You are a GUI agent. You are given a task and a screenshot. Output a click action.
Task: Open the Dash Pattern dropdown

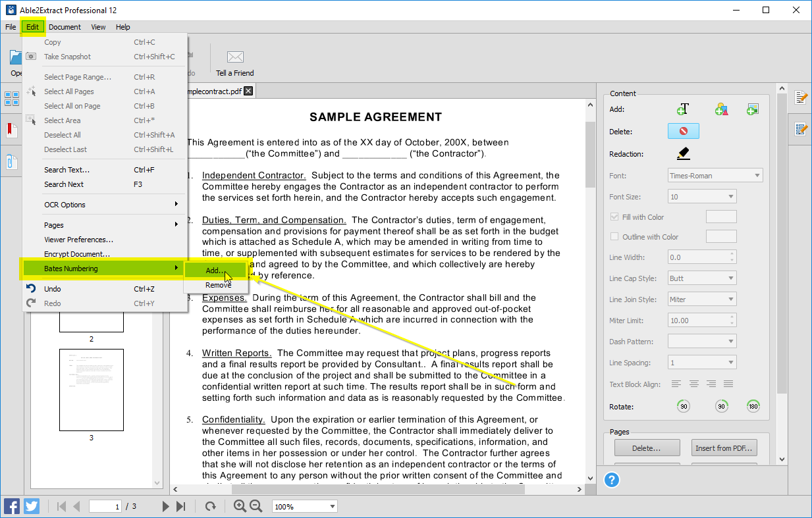pos(702,341)
